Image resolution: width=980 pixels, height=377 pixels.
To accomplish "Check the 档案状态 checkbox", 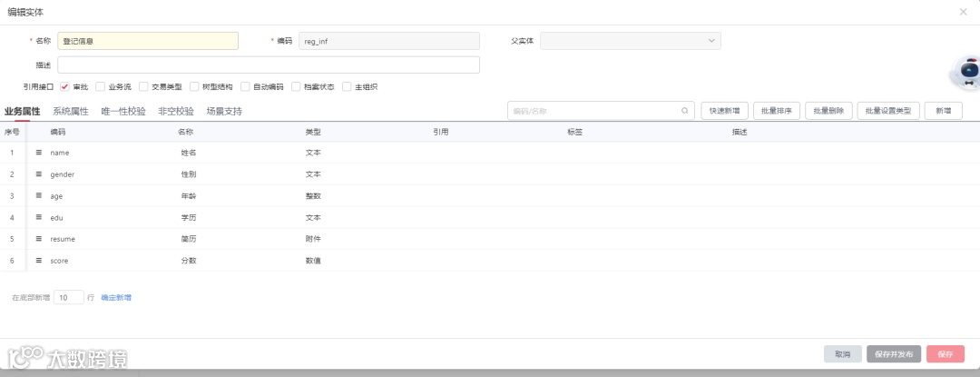I will click(296, 87).
